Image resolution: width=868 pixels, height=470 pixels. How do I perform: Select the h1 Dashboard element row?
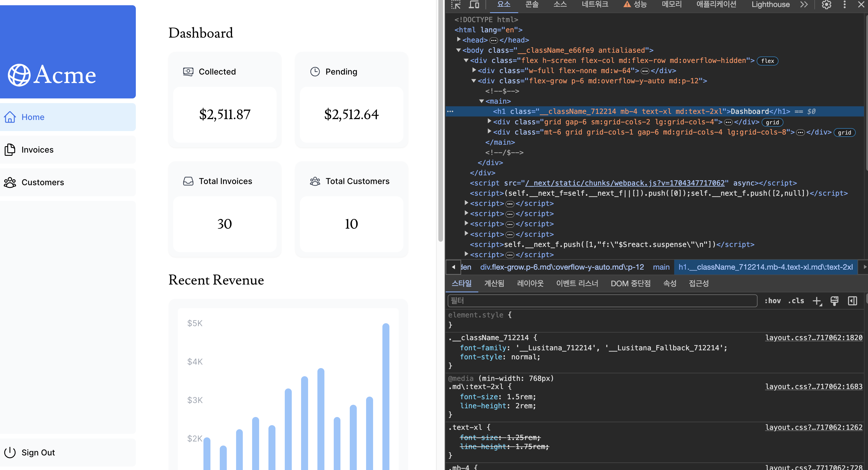click(654, 112)
